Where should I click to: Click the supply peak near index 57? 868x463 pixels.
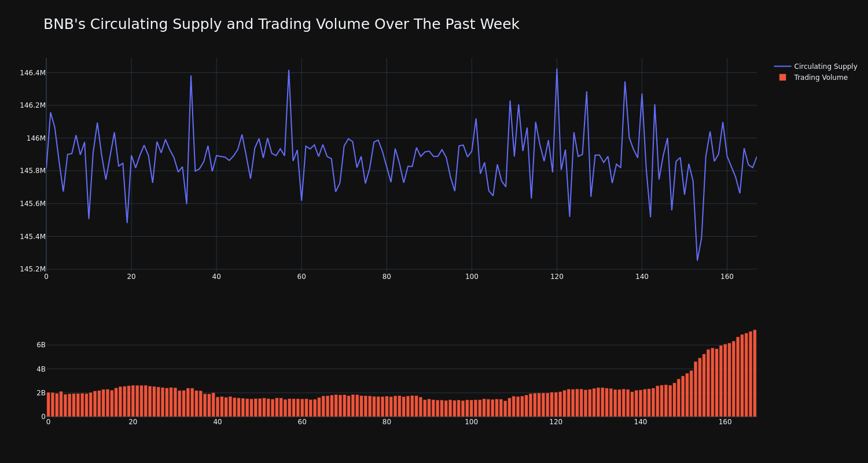(289, 71)
